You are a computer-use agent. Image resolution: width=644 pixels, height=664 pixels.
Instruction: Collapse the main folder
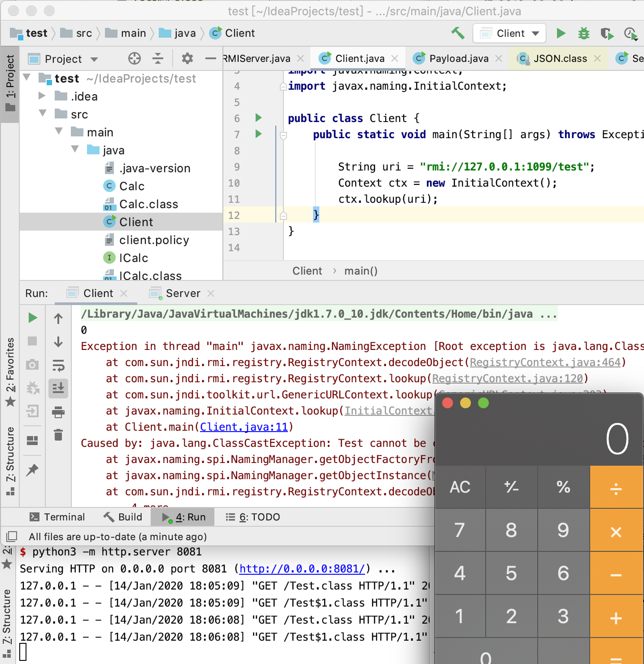coord(59,131)
